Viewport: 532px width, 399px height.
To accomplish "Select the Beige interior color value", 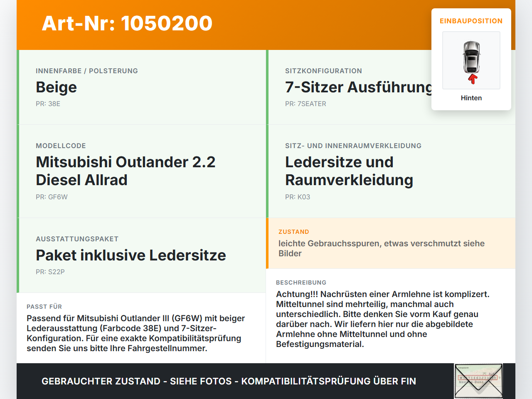I will coord(57,87).
